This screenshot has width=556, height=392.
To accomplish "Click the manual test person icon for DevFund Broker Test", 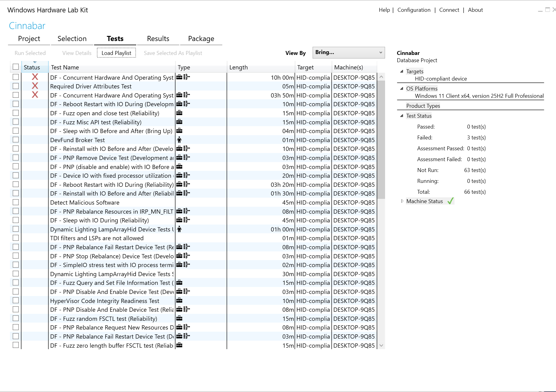I will point(179,140).
